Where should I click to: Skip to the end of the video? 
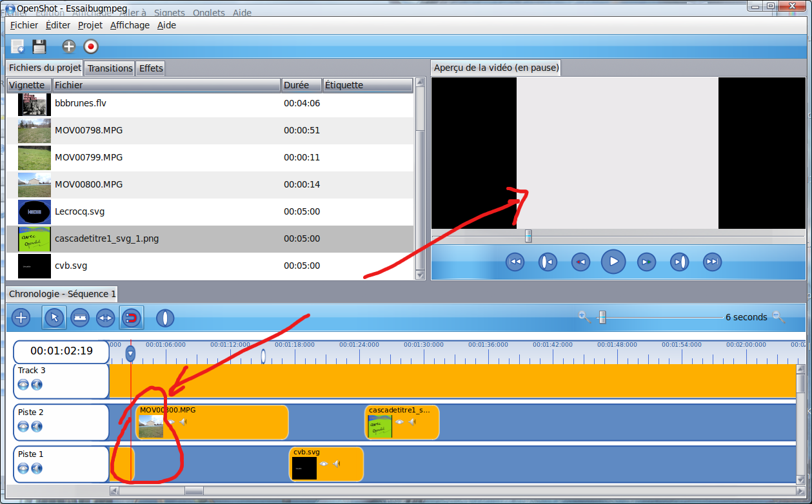coord(712,262)
